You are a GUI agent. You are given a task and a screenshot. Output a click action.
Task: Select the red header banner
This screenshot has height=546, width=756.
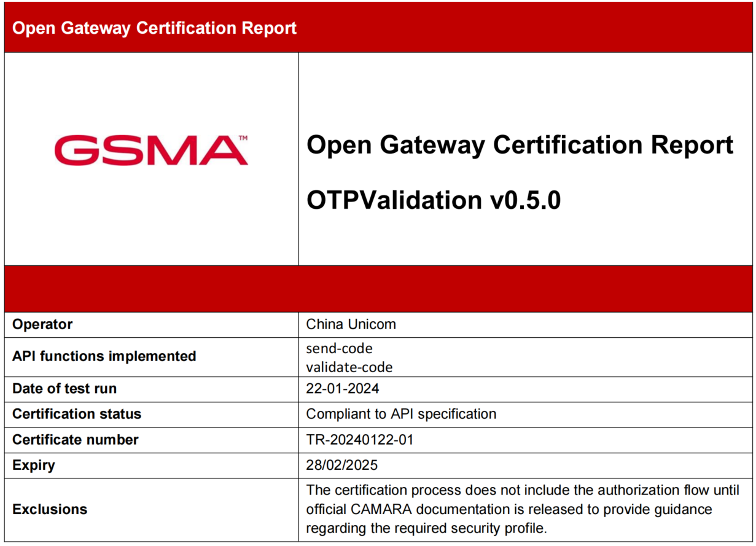pos(378,28)
